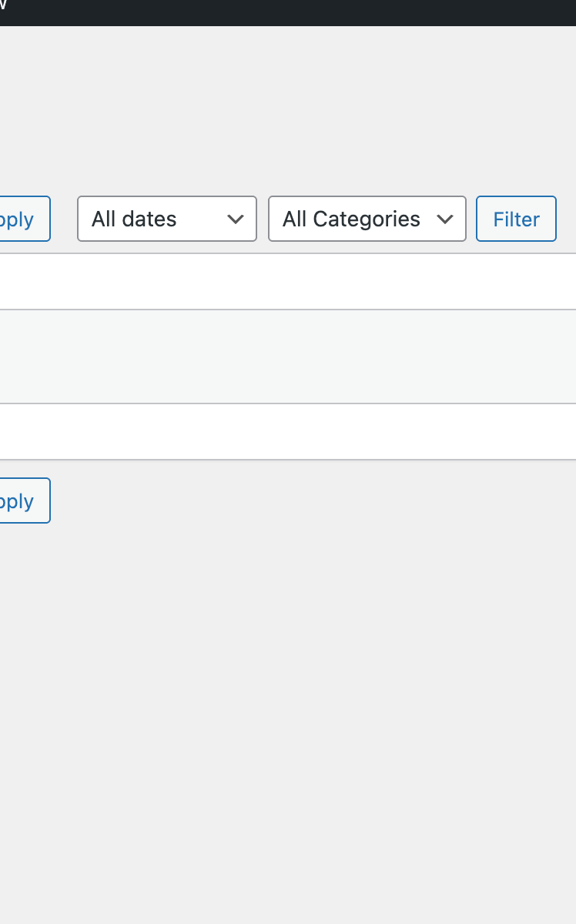Click the chevron arrow in All Categories selector
Screen dimensions: 576x924
click(444, 219)
